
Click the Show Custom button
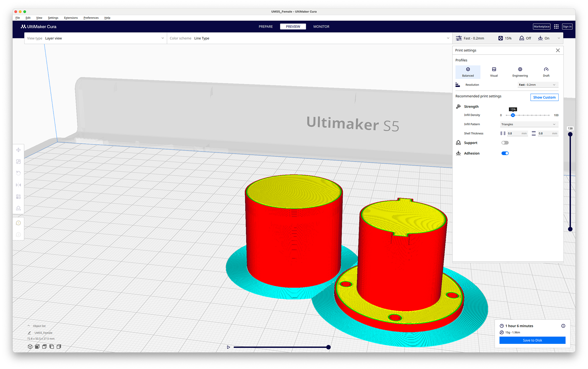click(544, 97)
